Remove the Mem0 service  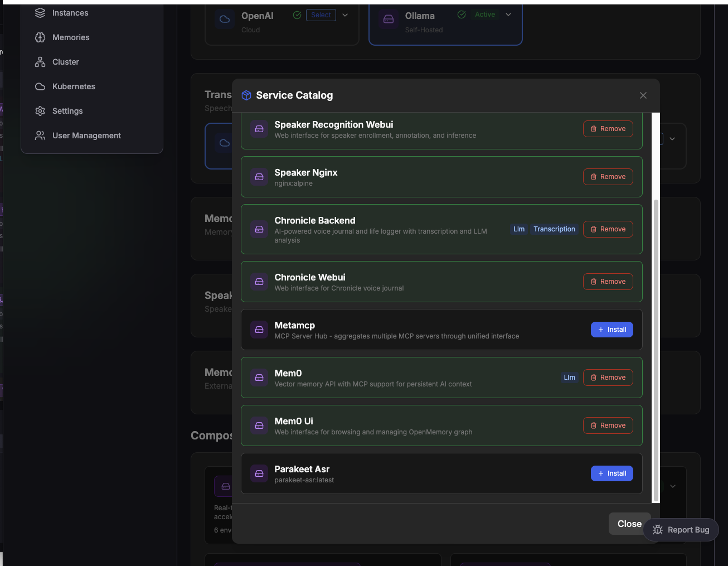pyautogui.click(x=608, y=378)
